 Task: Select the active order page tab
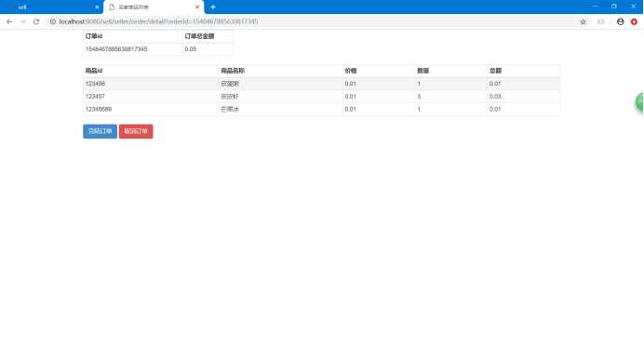(x=154, y=7)
